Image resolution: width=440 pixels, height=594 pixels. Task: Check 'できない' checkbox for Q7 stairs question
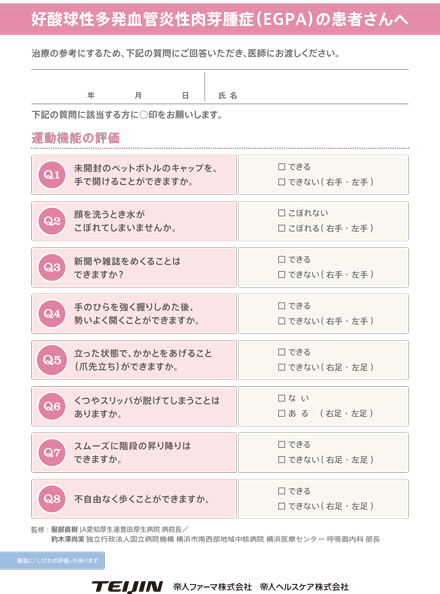(x=282, y=460)
